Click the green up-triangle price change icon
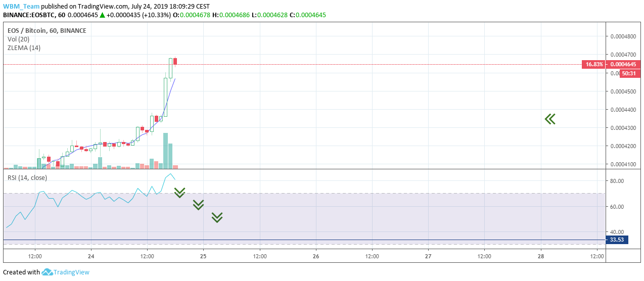The image size is (644, 281). click(102, 15)
